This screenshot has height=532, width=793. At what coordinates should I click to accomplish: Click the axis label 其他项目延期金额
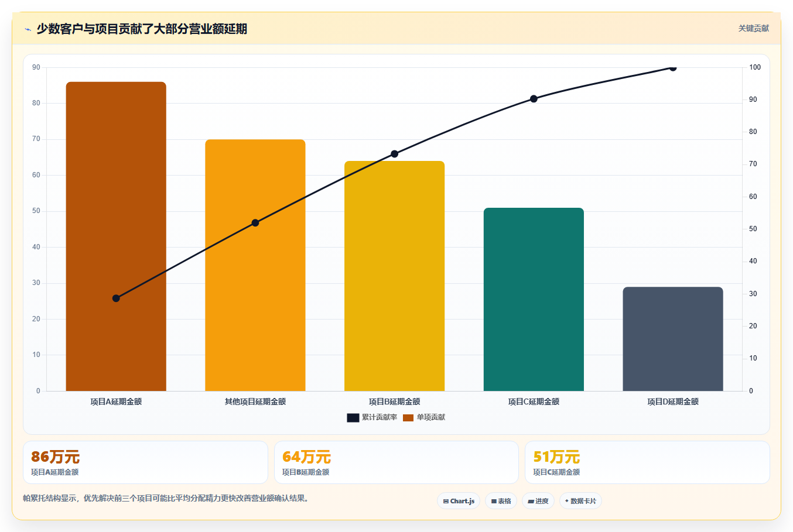pyautogui.click(x=255, y=401)
